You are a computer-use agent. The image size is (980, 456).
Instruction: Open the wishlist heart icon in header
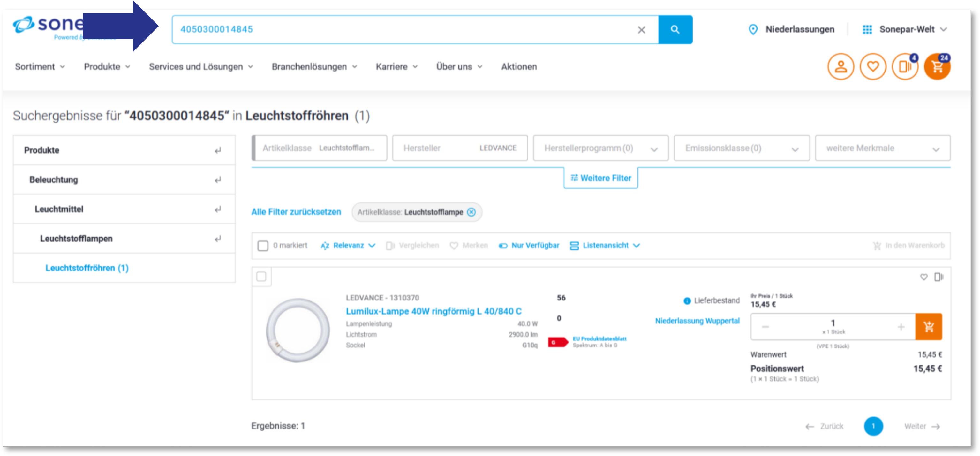(x=873, y=67)
